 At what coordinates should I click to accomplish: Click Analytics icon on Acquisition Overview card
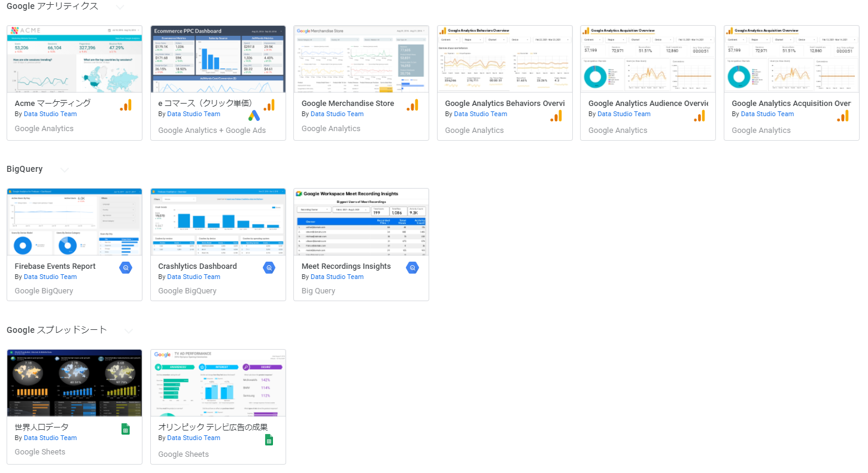(x=843, y=116)
